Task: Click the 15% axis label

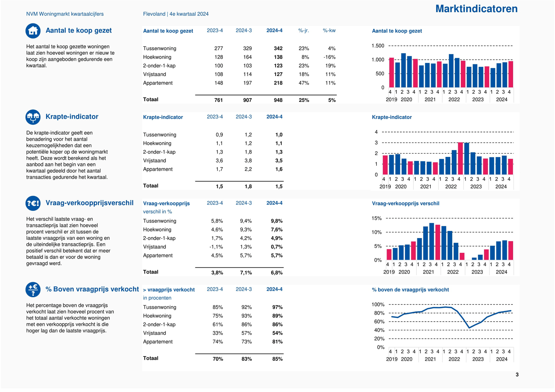Action: pos(377,218)
